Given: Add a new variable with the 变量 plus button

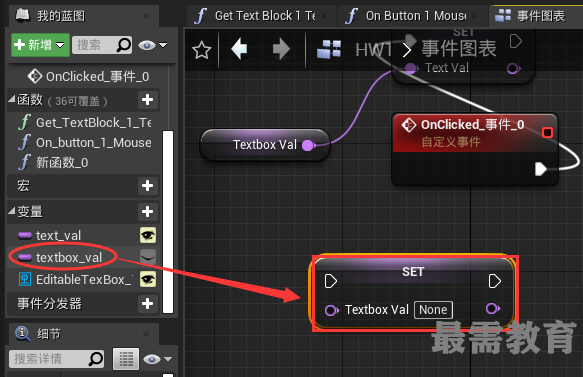Looking at the screenshot, I should coord(148,212).
